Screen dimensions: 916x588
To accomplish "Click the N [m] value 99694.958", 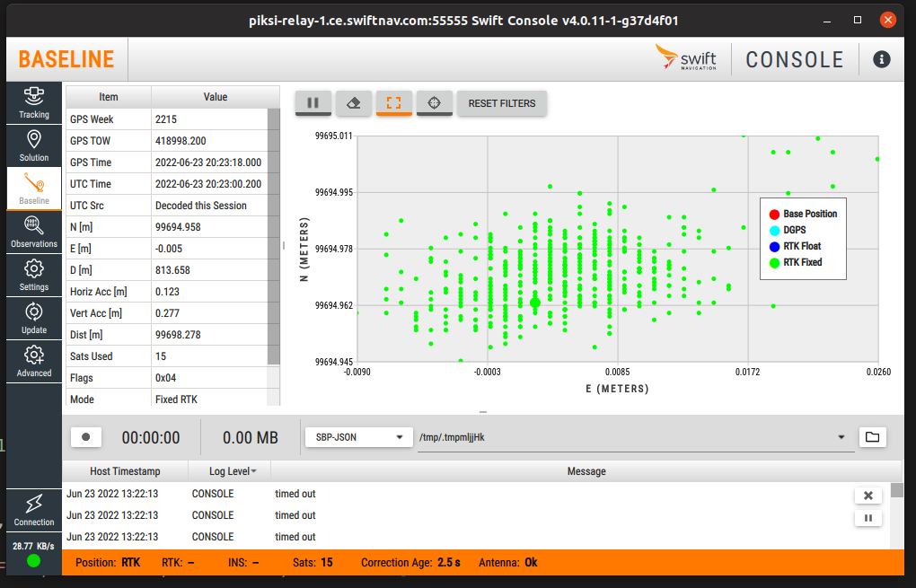I will pos(178,227).
